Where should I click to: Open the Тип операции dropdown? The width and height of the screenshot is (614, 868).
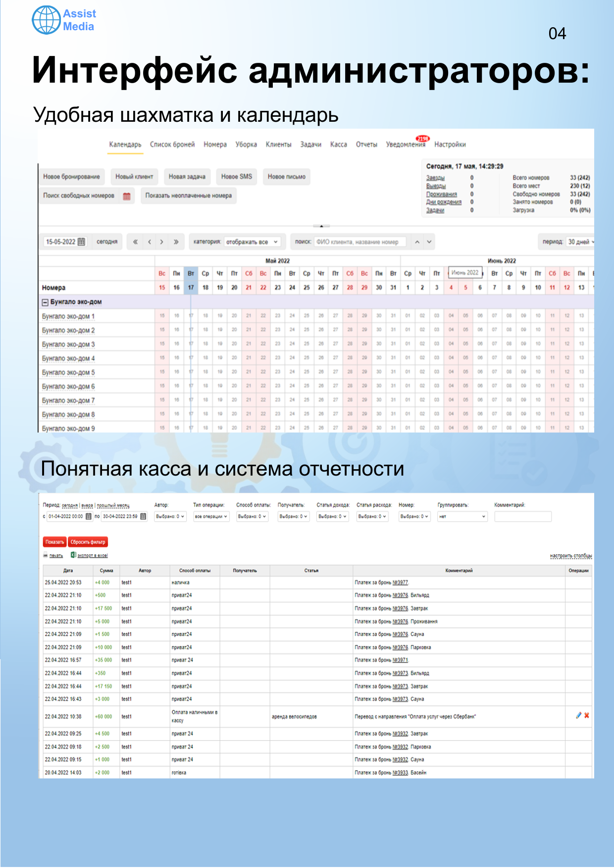[211, 517]
